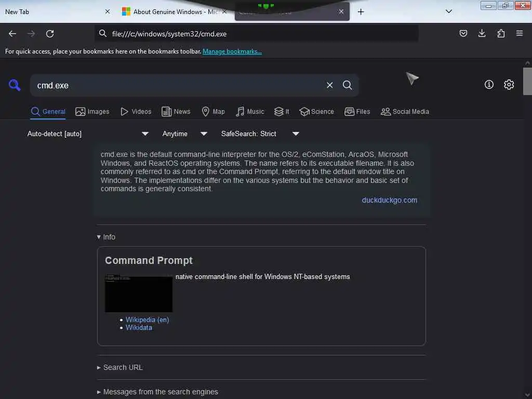Close the currently active third tab
Screen dimensions: 532x399
pyautogui.click(x=341, y=11)
